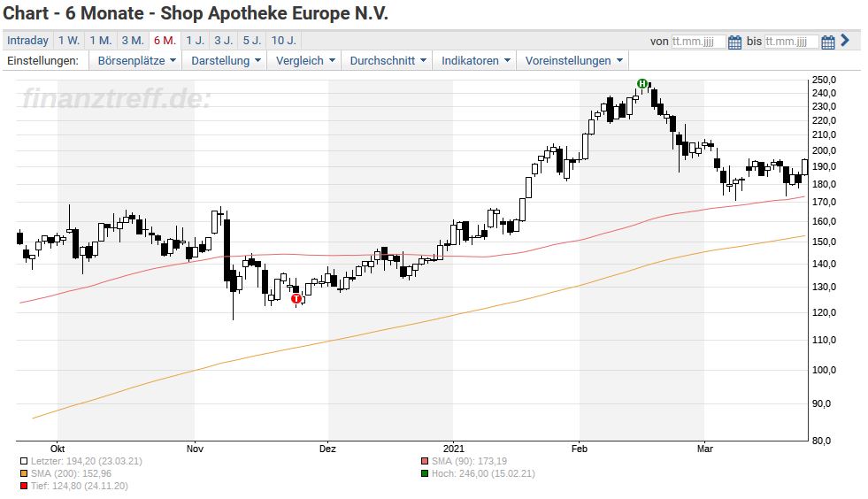Click the 'Dez' label on the time axis
The height and width of the screenshot is (499, 868).
[327, 449]
